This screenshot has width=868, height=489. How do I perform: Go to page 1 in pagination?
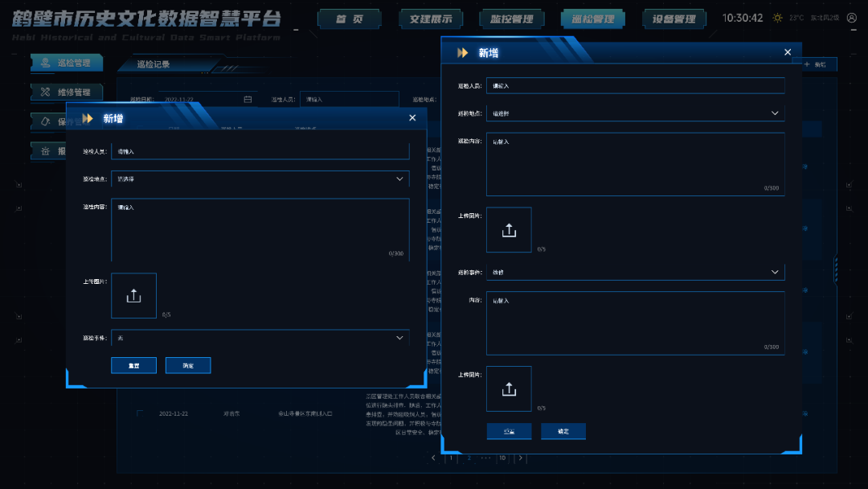pyautogui.click(x=451, y=458)
